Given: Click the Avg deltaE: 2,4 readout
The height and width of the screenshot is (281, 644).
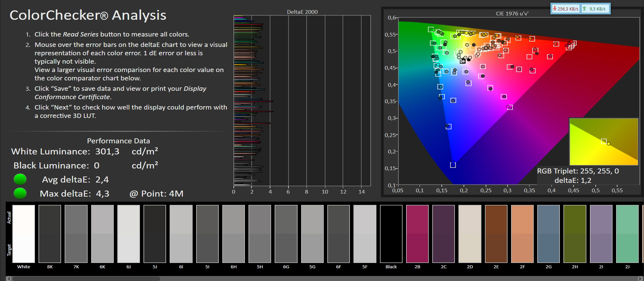Looking at the screenshot, I should (x=75, y=180).
